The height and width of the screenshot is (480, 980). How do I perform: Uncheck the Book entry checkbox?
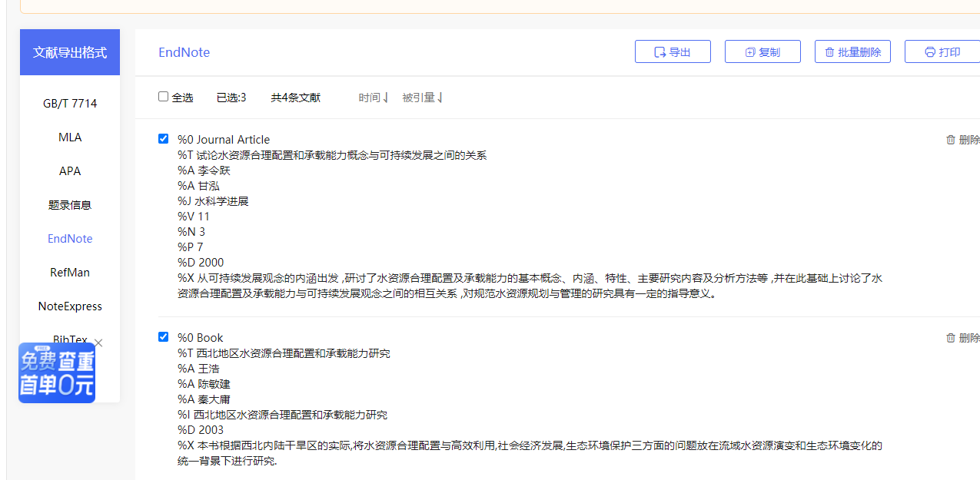click(x=163, y=337)
